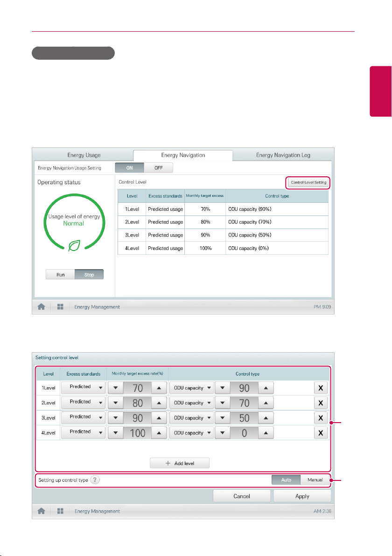
Task: Raise 1Level ODU capacity value 90
Action: coord(266,388)
